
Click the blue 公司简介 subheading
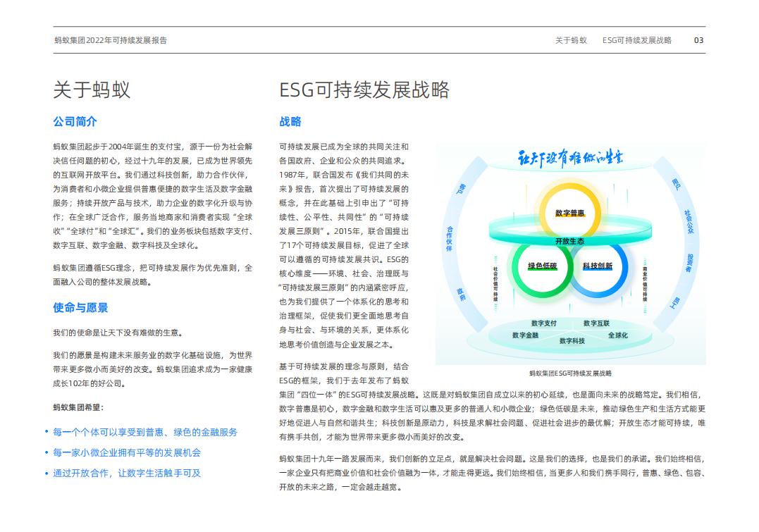(75, 121)
